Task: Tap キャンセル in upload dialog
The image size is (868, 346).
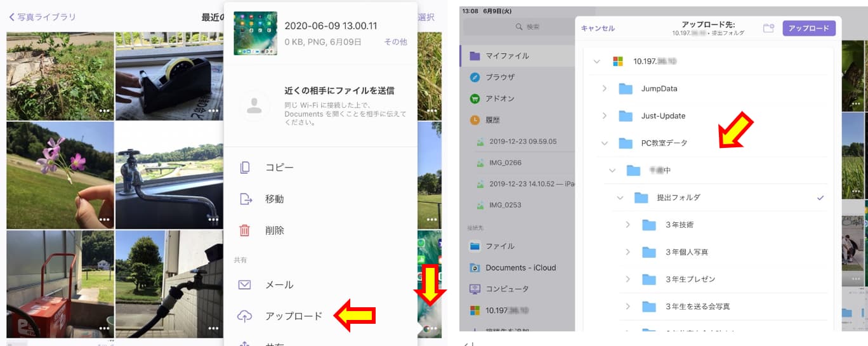Action: pyautogui.click(x=598, y=29)
